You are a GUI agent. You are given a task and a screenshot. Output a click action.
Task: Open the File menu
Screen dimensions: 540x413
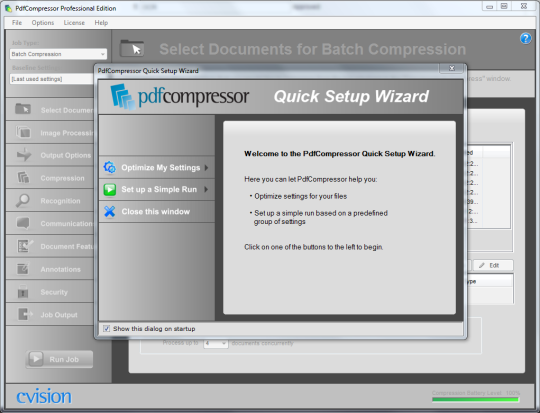[17, 23]
